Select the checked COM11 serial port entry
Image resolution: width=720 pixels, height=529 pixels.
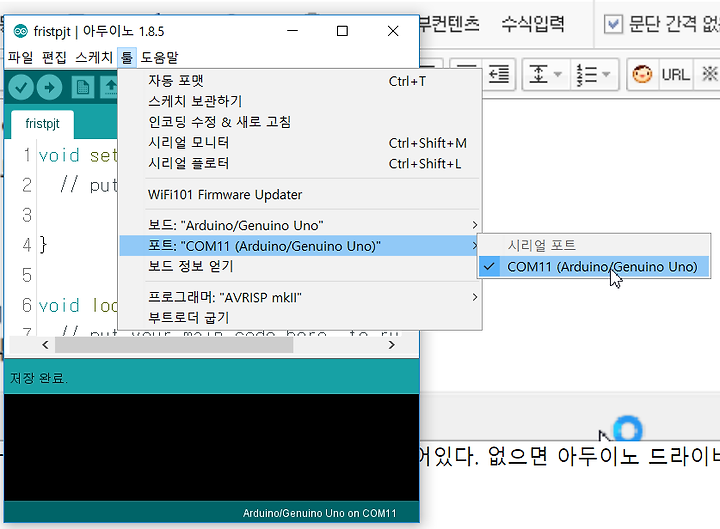pos(594,267)
